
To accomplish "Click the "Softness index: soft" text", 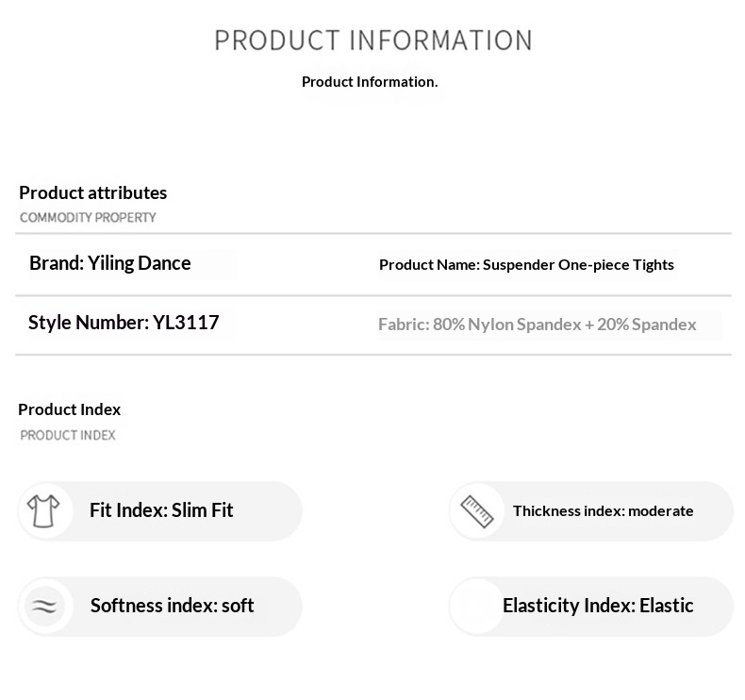I will click(172, 606).
